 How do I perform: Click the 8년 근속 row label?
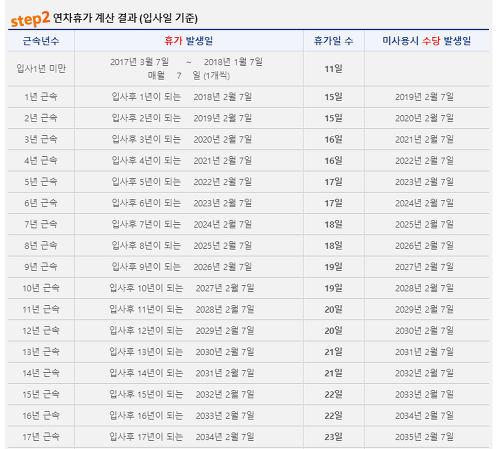[x=41, y=246]
